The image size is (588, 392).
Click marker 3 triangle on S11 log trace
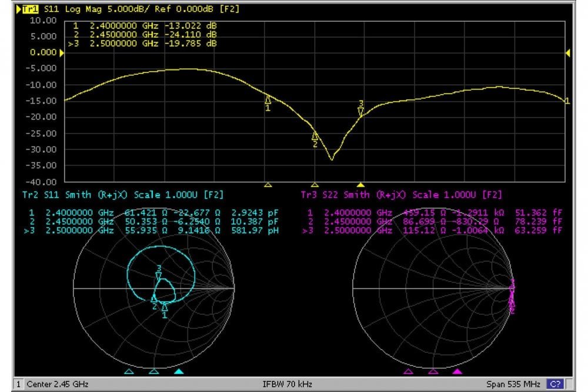361,111
